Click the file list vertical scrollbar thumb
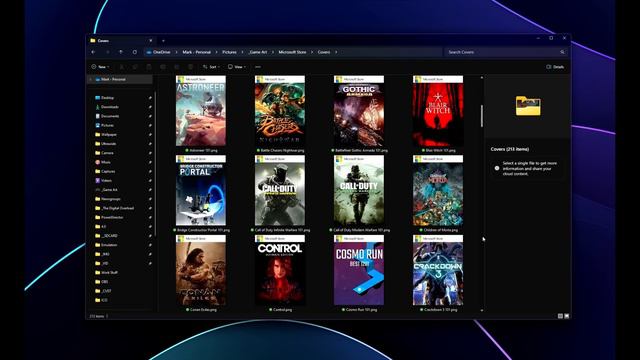 pos(482,116)
